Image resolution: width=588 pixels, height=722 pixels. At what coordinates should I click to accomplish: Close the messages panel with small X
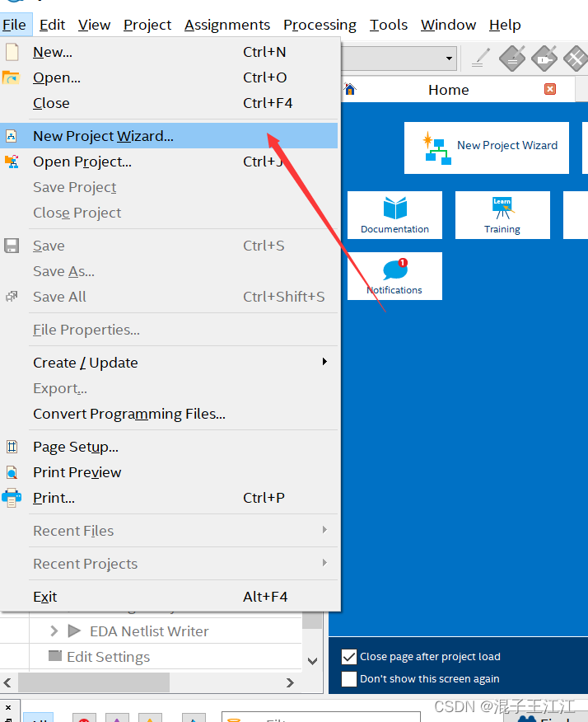[x=8, y=707]
